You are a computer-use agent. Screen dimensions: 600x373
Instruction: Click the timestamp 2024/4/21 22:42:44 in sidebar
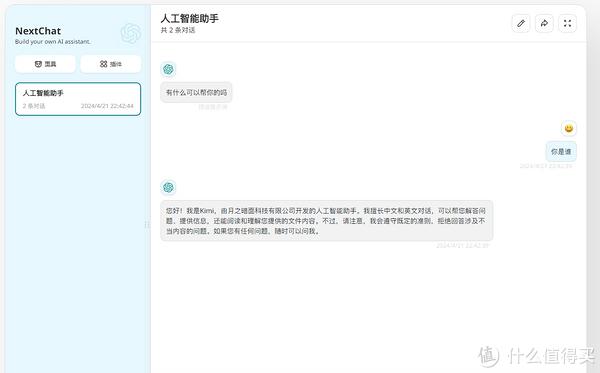107,106
